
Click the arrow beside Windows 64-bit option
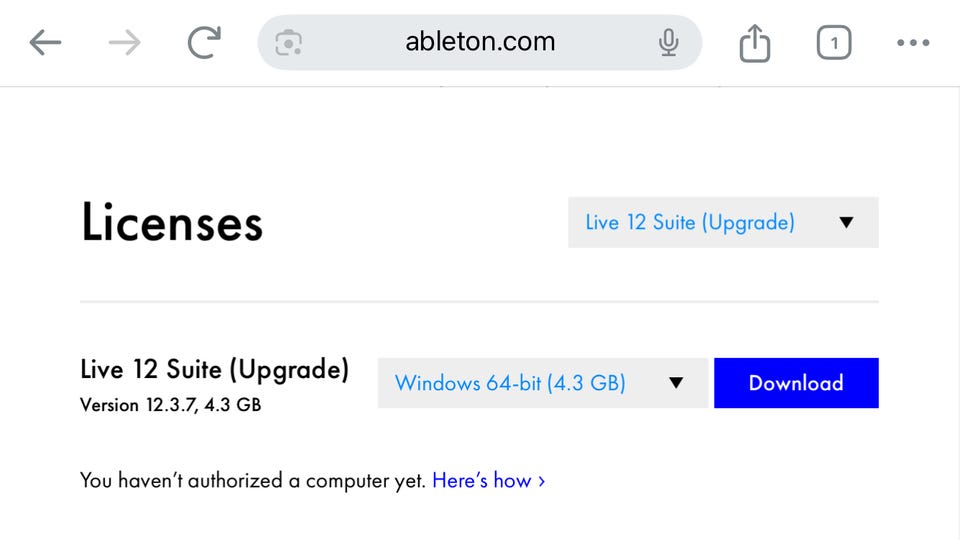[675, 383]
